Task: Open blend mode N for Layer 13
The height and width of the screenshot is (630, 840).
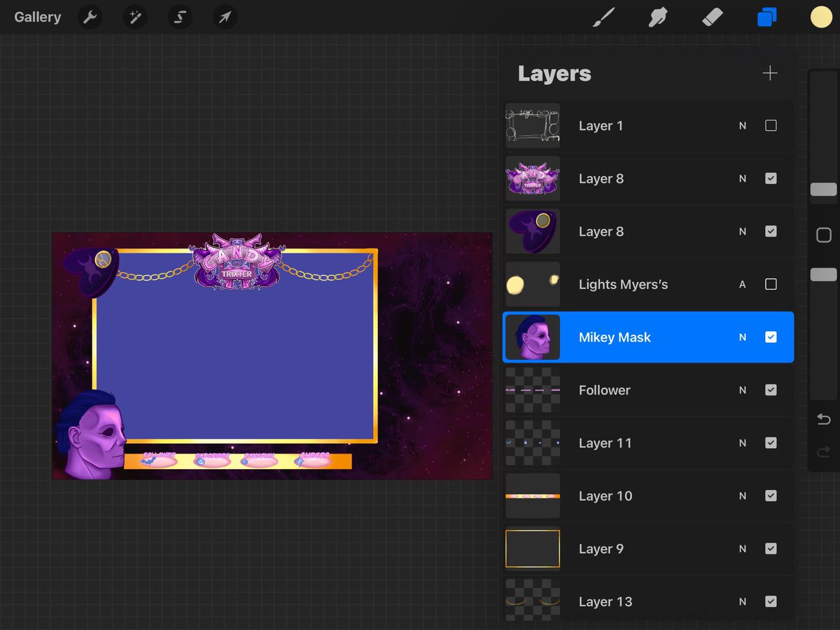Action: (743, 601)
